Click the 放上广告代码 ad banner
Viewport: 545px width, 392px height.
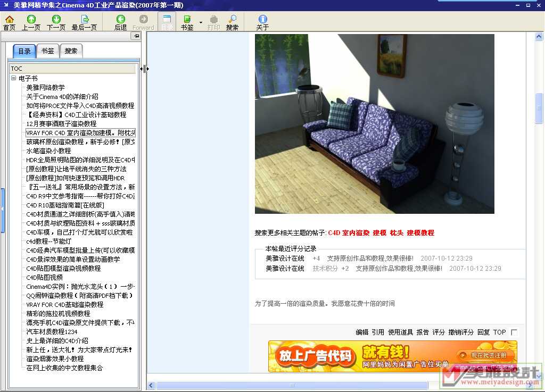click(x=393, y=356)
